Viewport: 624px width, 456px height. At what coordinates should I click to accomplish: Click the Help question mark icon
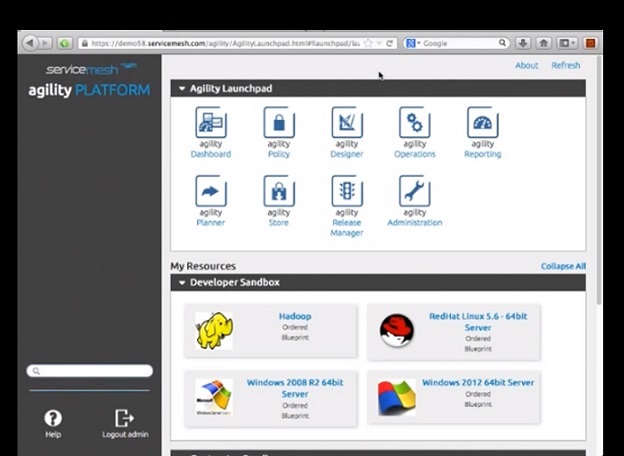tap(53, 418)
